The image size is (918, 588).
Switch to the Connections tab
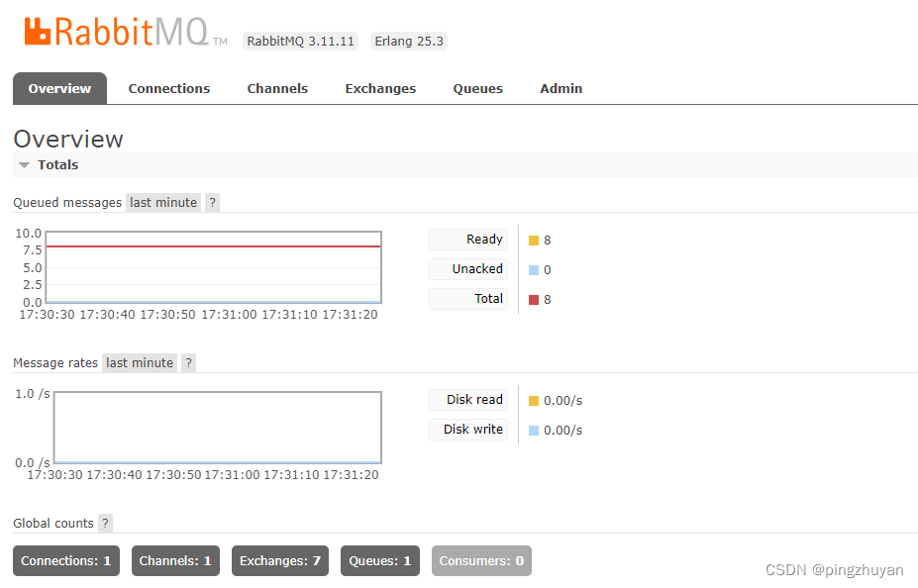168,88
